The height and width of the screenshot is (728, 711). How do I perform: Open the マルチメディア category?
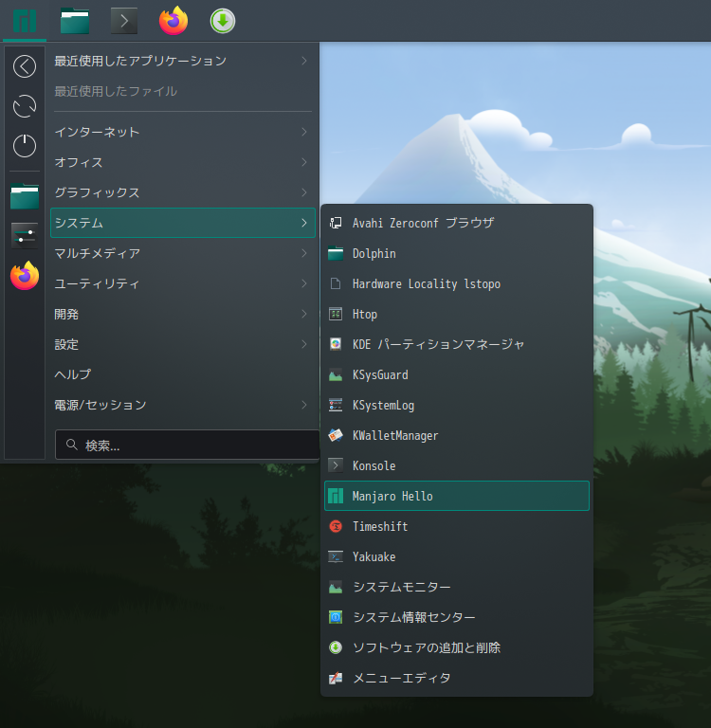tap(183, 253)
